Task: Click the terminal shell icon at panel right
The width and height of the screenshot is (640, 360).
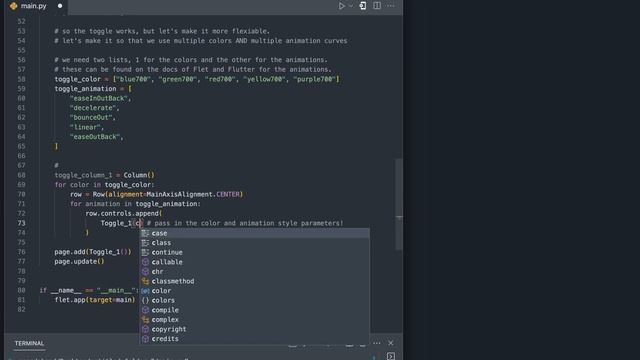Action: (x=391, y=356)
